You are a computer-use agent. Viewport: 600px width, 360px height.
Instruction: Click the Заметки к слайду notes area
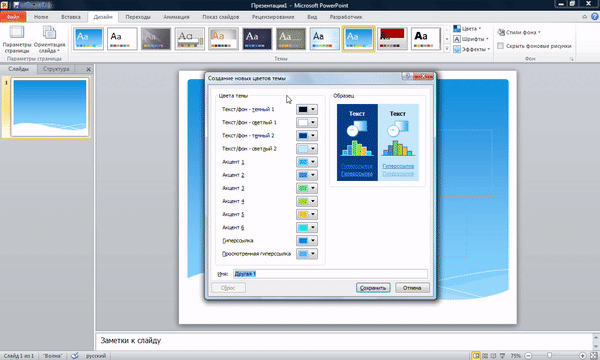(x=344, y=340)
